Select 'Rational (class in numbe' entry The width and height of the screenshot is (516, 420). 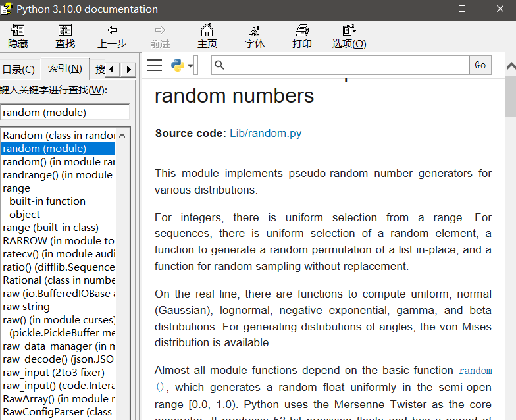coord(59,280)
